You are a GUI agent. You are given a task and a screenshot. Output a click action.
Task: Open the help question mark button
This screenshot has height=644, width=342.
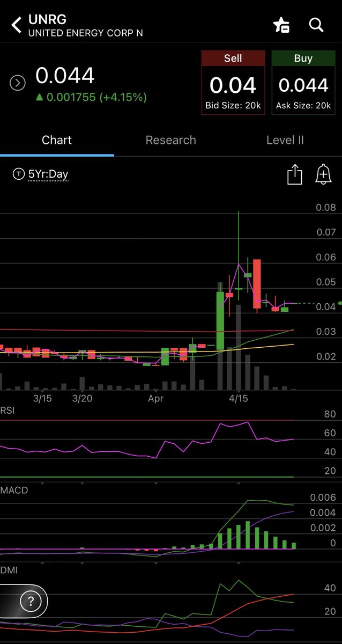[31, 601]
